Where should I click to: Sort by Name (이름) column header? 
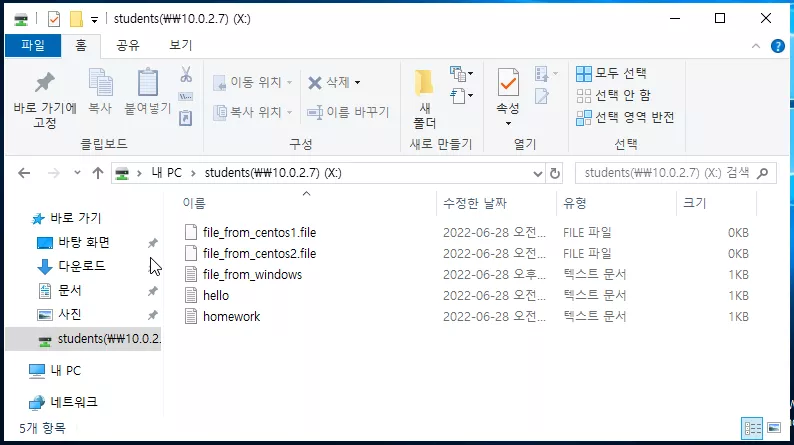click(194, 204)
